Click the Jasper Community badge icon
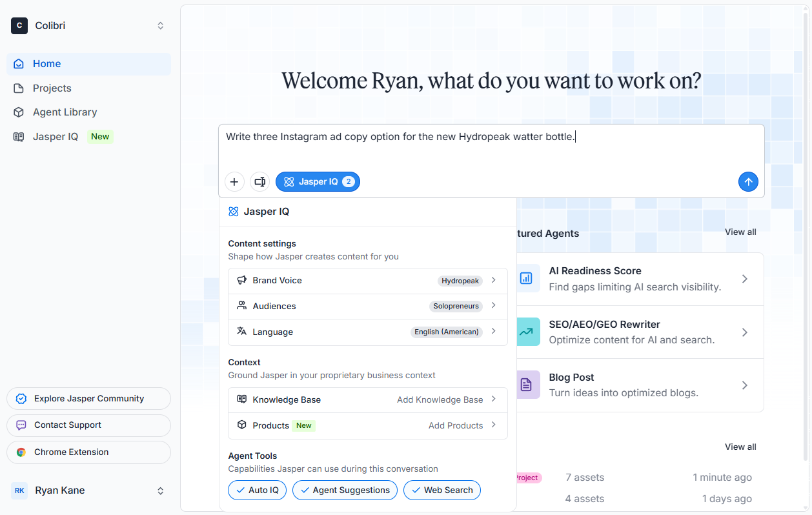The width and height of the screenshot is (812, 515). [21, 399]
